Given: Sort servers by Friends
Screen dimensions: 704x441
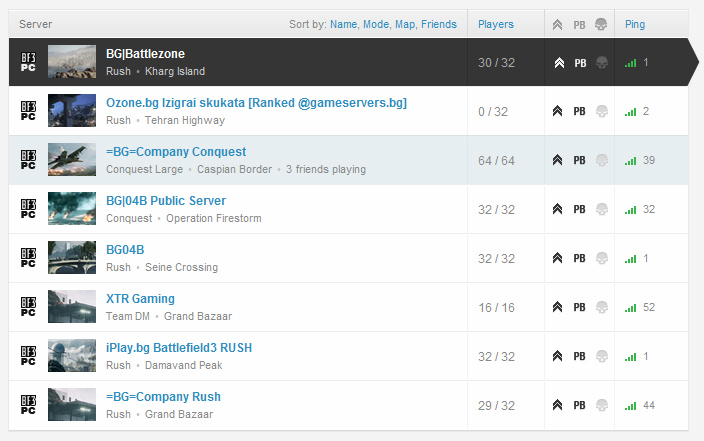Looking at the screenshot, I should [439, 24].
